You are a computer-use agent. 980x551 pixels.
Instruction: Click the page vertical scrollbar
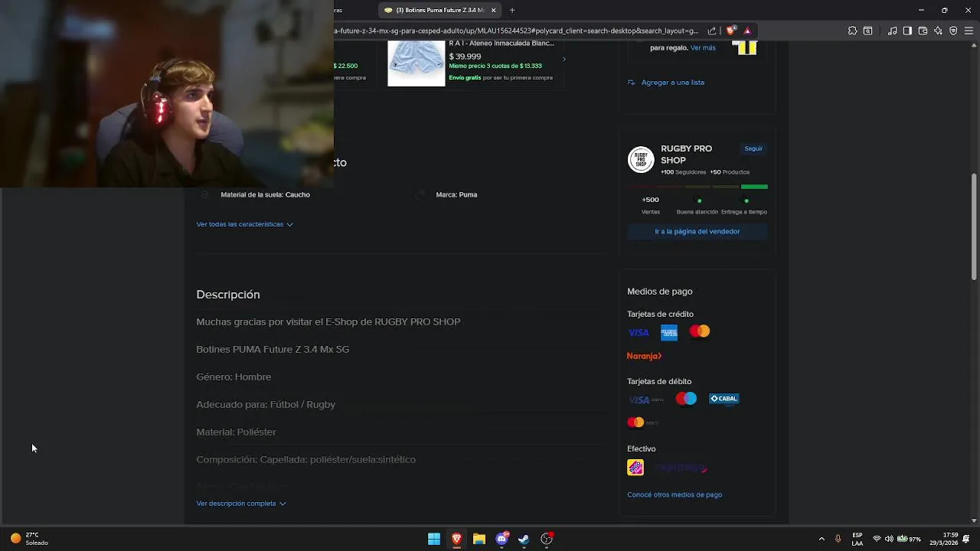pyautogui.click(x=975, y=227)
